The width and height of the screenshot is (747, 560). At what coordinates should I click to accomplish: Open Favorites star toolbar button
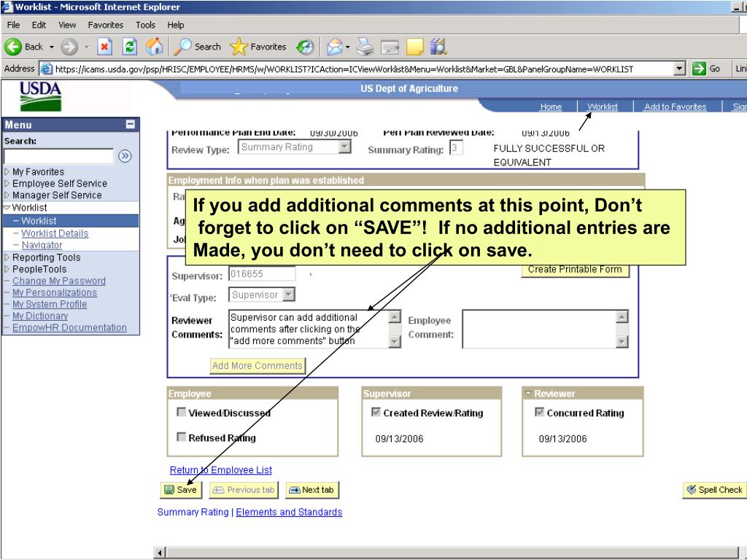tap(258, 47)
